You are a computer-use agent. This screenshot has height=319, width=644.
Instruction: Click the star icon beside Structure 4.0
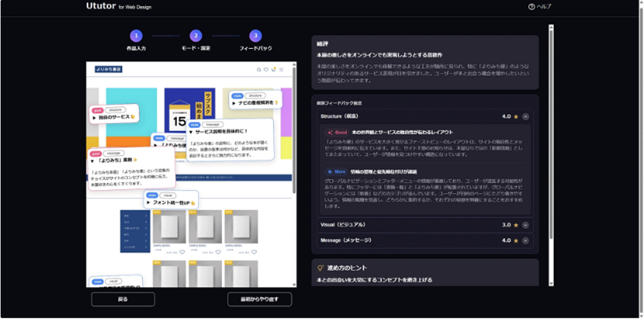(516, 117)
